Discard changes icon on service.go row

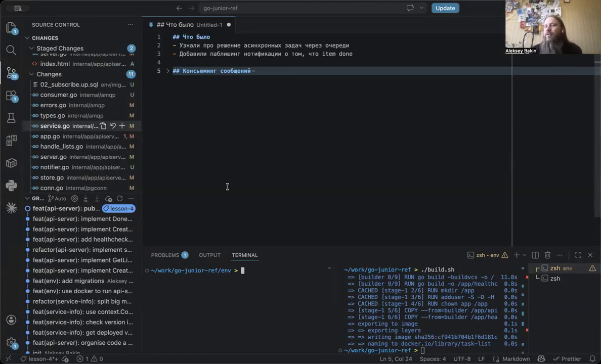(113, 126)
